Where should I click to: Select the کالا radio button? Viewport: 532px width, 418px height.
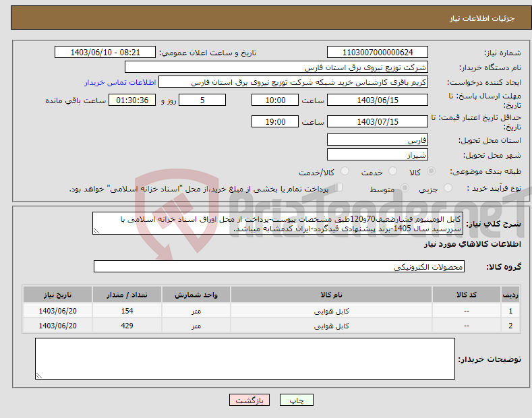point(432,171)
